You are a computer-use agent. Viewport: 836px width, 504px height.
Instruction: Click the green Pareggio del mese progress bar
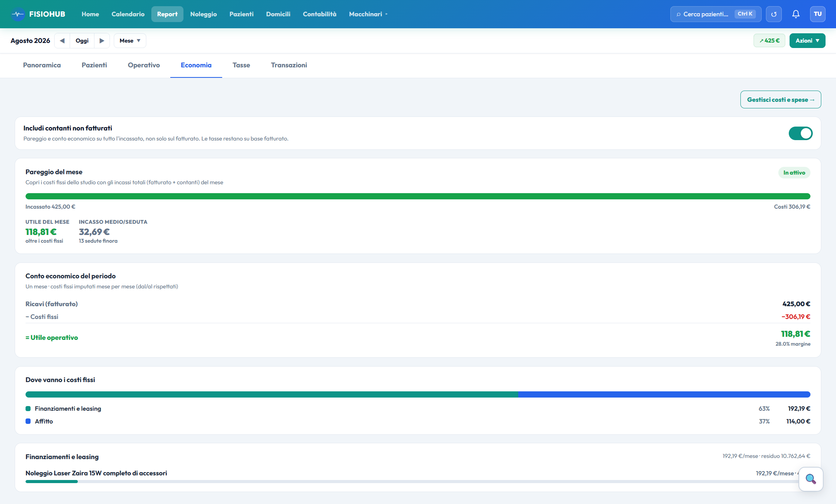(x=418, y=196)
